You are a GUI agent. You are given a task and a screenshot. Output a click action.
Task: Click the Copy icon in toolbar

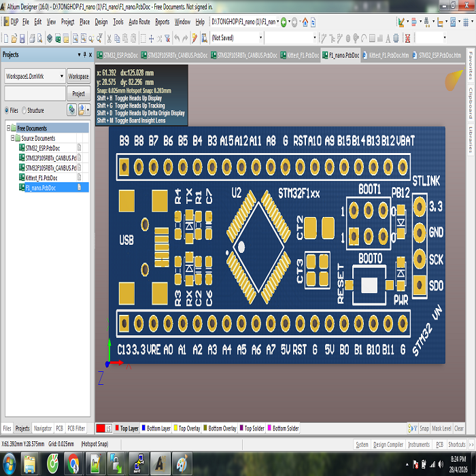coord(117,38)
